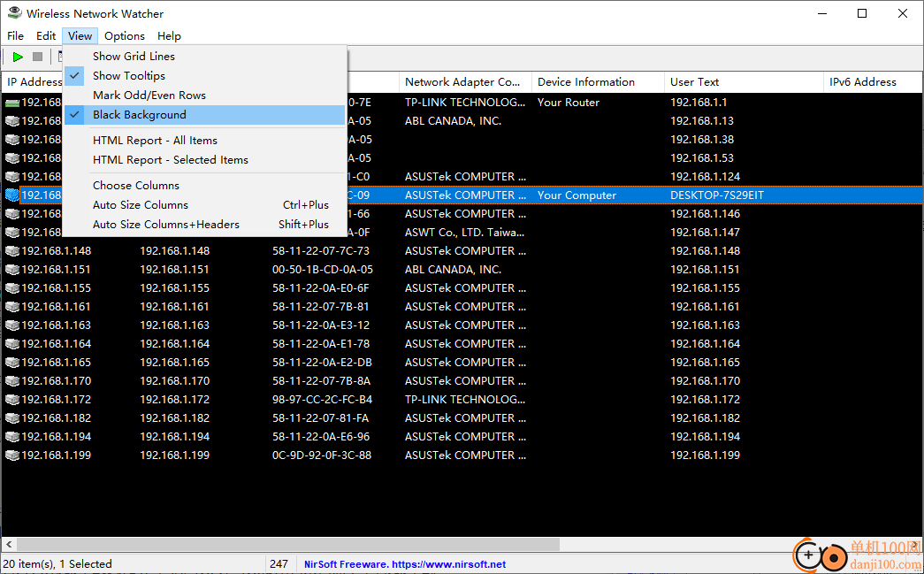Click the device icon on row 192.168.1.199
The height and width of the screenshot is (574, 924).
point(12,455)
